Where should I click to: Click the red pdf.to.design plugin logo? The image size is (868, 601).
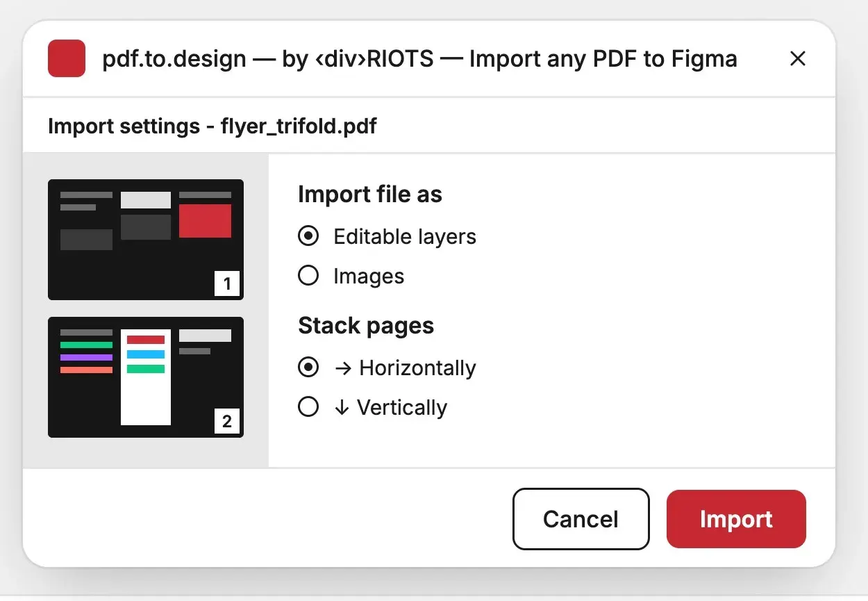pyautogui.click(x=67, y=58)
